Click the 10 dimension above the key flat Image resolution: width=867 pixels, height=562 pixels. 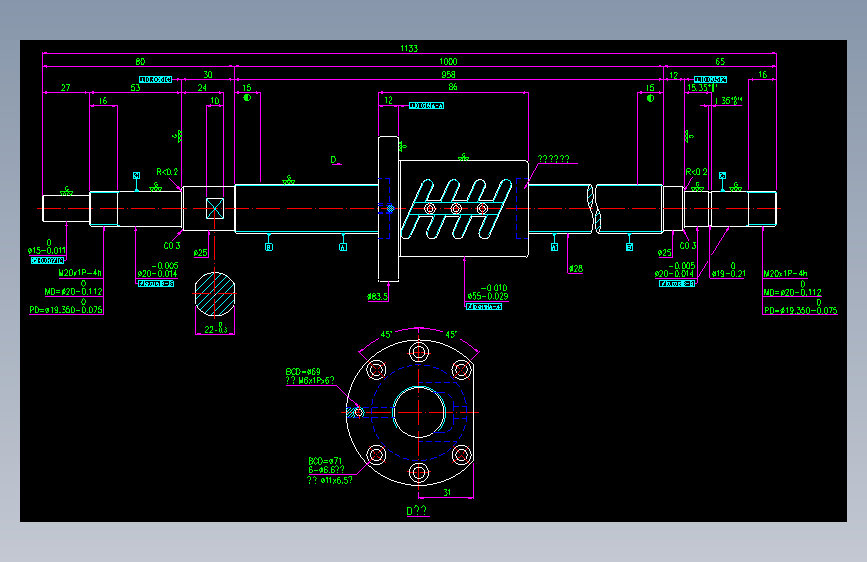point(215,101)
